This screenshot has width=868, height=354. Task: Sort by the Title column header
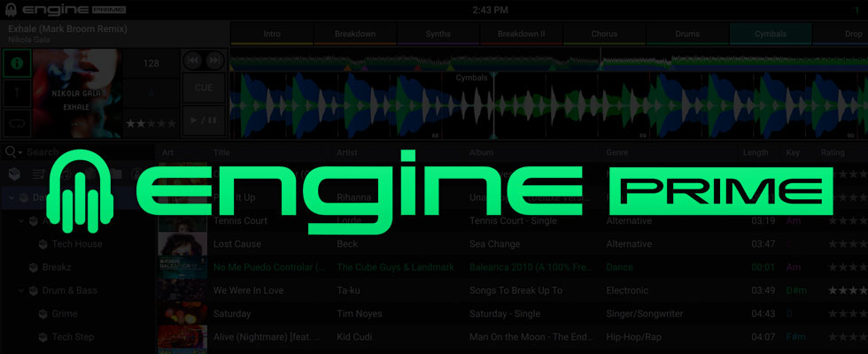click(221, 152)
